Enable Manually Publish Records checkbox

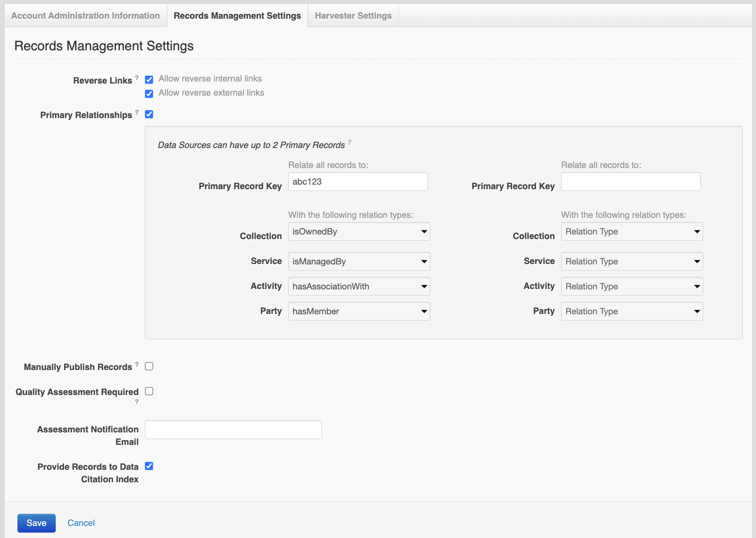point(149,366)
